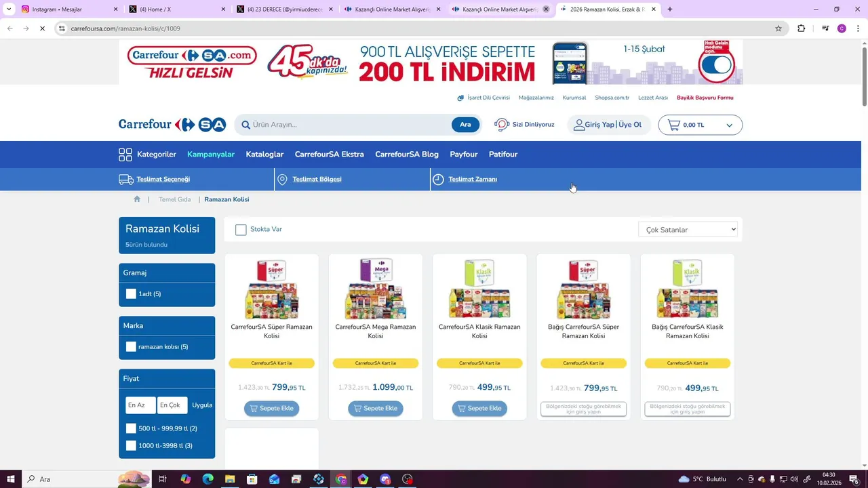Screen dimensions: 868x488
Task: Show hidden system tray icons chevron
Action: (x=740, y=479)
